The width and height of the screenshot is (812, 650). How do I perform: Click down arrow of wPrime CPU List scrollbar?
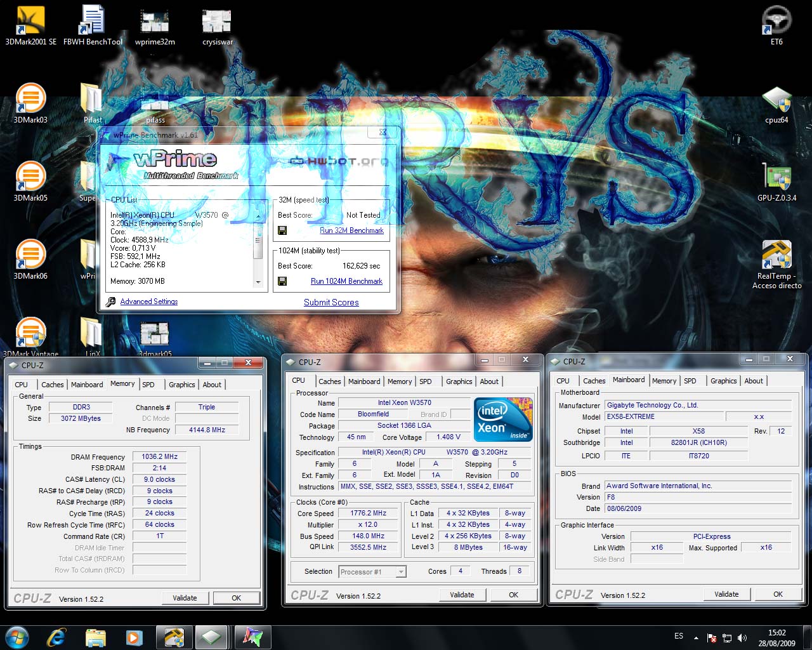click(258, 282)
